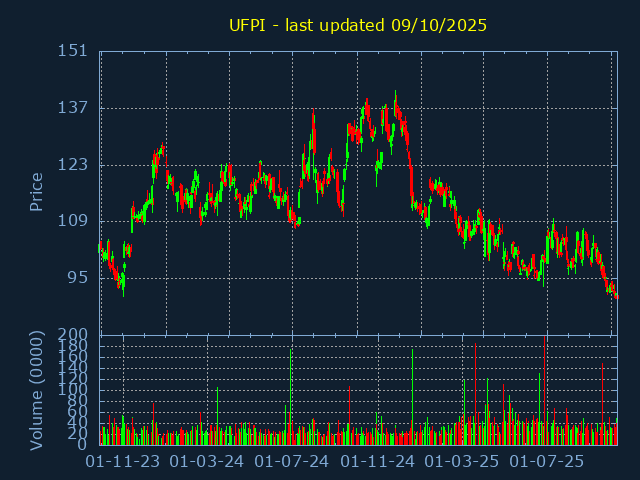The image size is (640, 480).
Task: Click the 01-03-25 date label
Action: [462, 462]
